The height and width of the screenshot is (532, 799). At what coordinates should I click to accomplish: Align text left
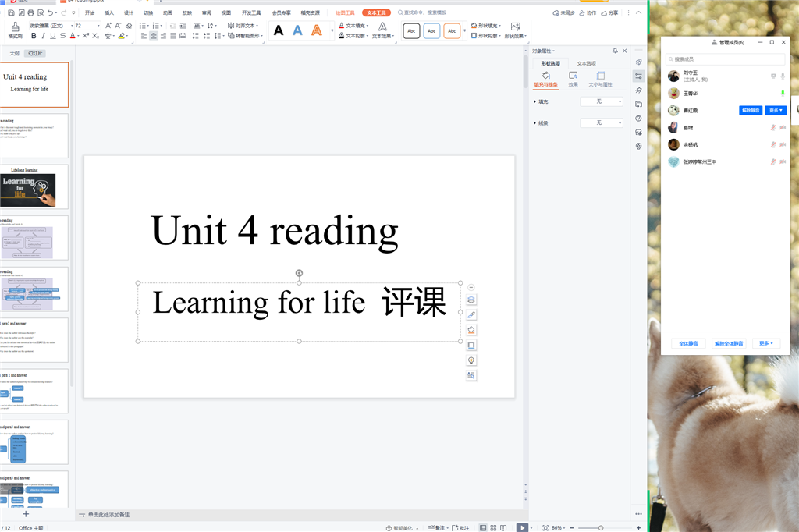point(144,36)
